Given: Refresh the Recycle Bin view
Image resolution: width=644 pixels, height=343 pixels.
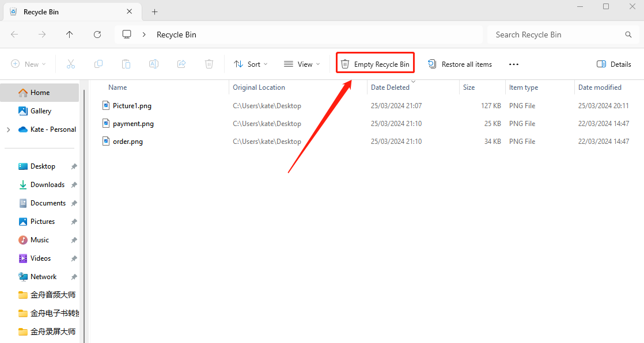Looking at the screenshot, I should tap(97, 35).
